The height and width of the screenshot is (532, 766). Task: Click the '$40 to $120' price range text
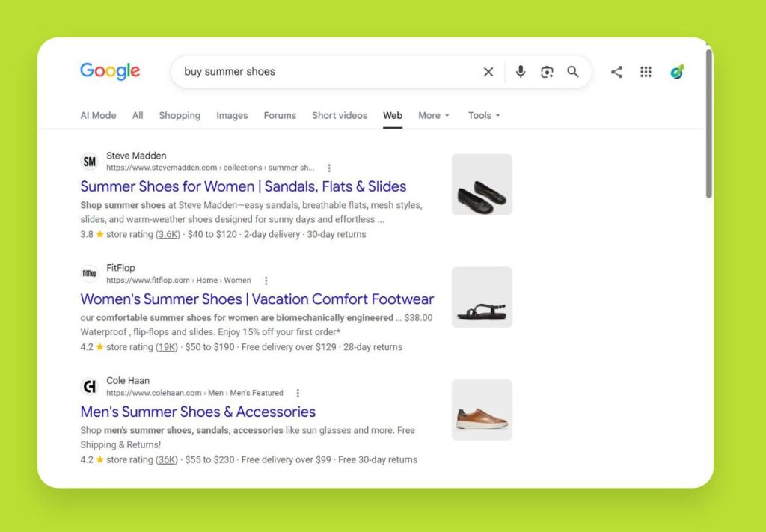click(x=212, y=234)
